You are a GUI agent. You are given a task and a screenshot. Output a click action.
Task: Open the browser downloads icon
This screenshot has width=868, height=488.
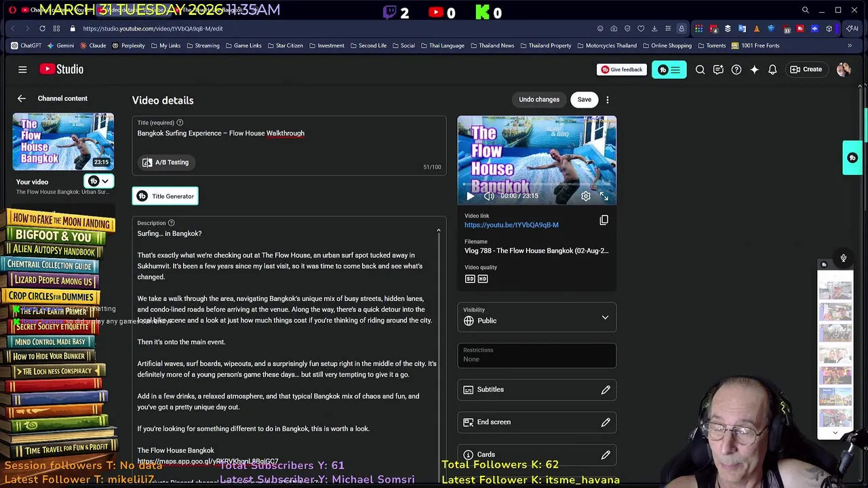tap(654, 28)
